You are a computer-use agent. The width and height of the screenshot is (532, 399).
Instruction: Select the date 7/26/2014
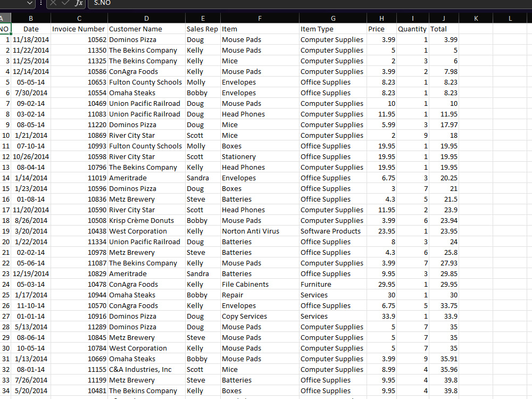pyautogui.click(x=31, y=380)
